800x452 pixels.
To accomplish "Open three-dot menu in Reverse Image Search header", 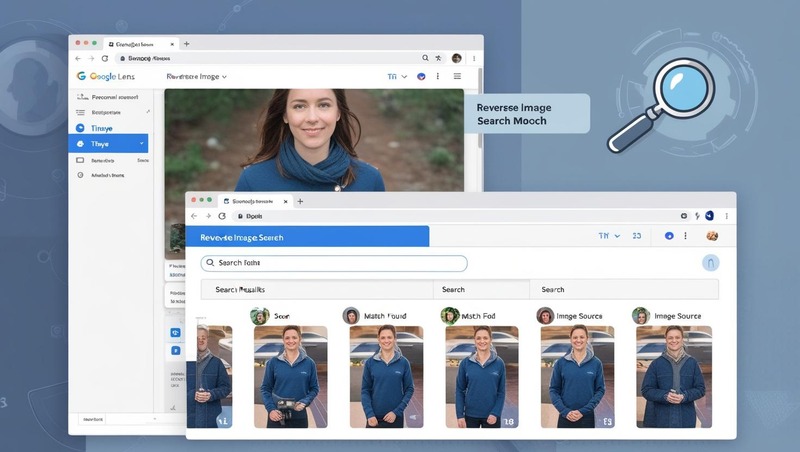I will [685, 236].
